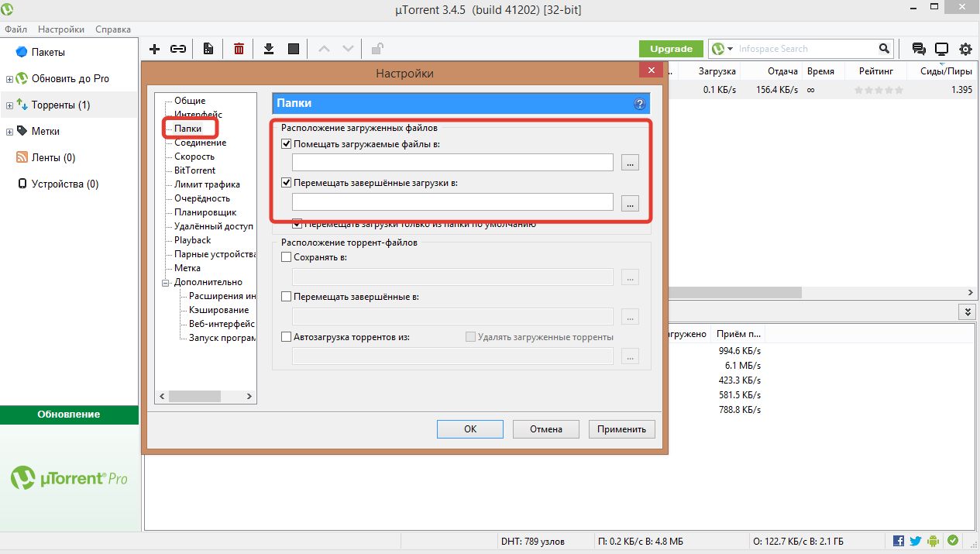Toggle Перемещать загрузки только из папки checkbox
The width and height of the screenshot is (980, 554).
point(297,224)
